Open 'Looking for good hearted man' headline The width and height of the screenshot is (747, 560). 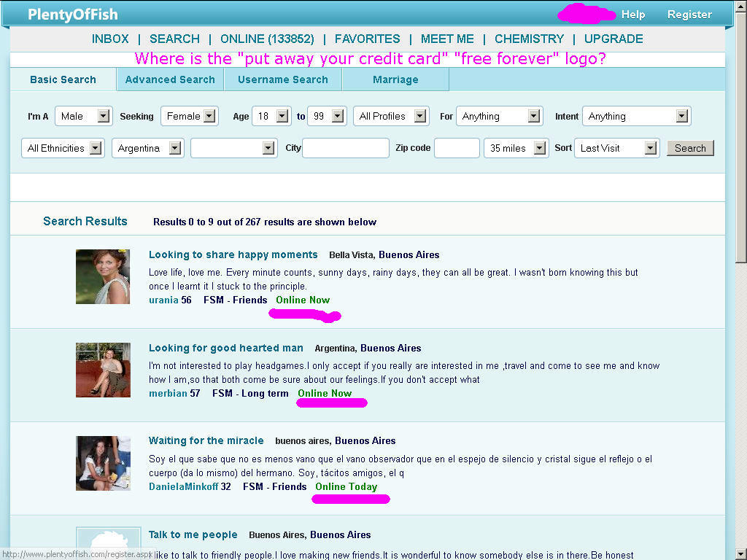pyautogui.click(x=226, y=348)
